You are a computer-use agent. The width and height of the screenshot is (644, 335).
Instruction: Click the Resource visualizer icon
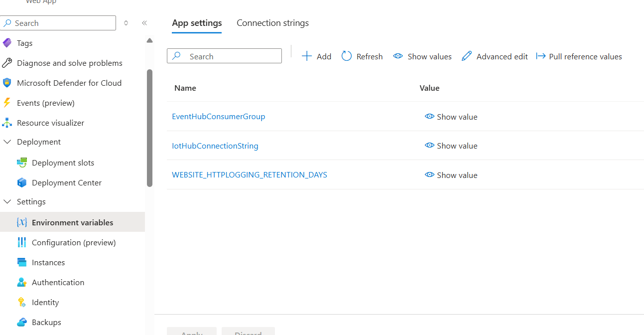pyautogui.click(x=7, y=123)
